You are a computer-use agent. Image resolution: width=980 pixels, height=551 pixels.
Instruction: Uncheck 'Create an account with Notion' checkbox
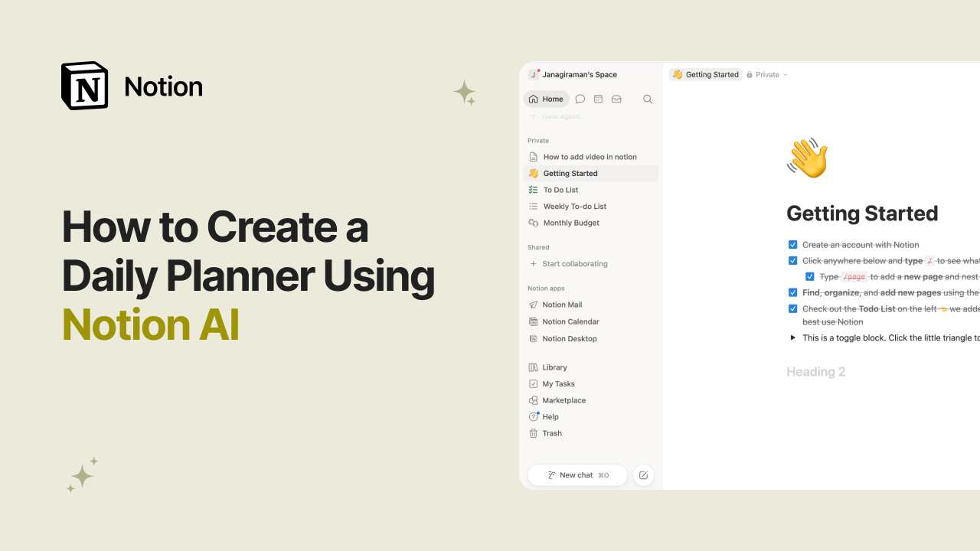(x=792, y=245)
